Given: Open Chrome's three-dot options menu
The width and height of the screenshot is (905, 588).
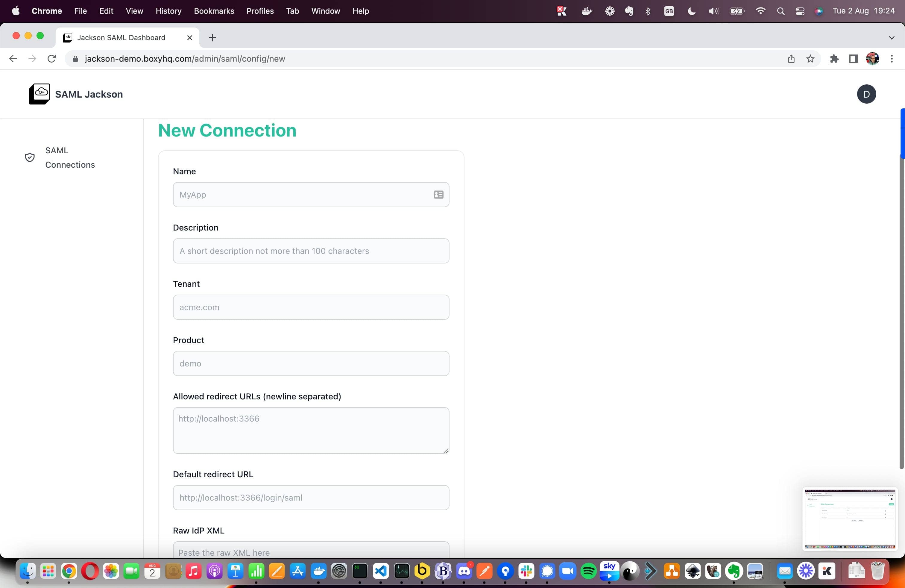Looking at the screenshot, I should [892, 59].
